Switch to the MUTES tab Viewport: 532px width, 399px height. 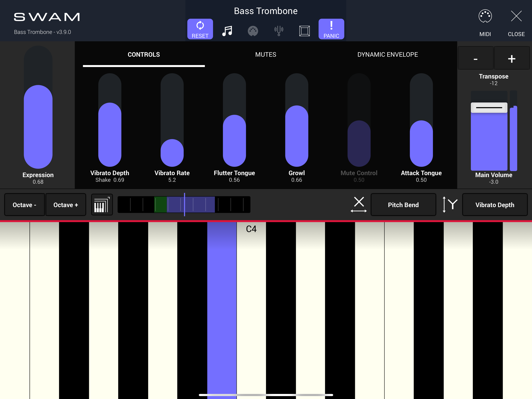[x=266, y=55]
